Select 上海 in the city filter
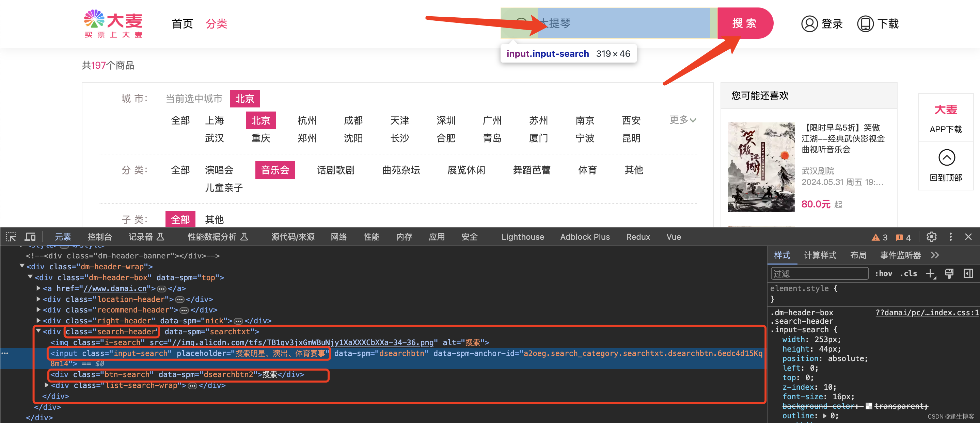The width and height of the screenshot is (980, 423). [x=215, y=120]
